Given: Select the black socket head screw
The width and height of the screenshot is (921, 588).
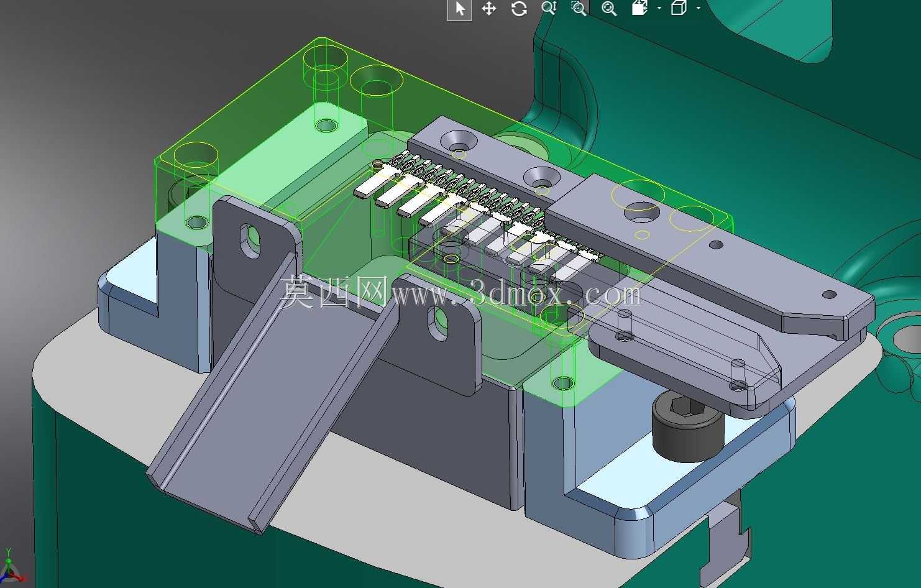Looking at the screenshot, I should tap(687, 426).
